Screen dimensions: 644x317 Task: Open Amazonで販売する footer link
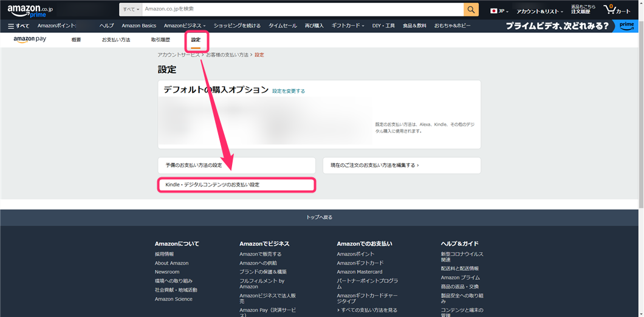(x=261, y=254)
